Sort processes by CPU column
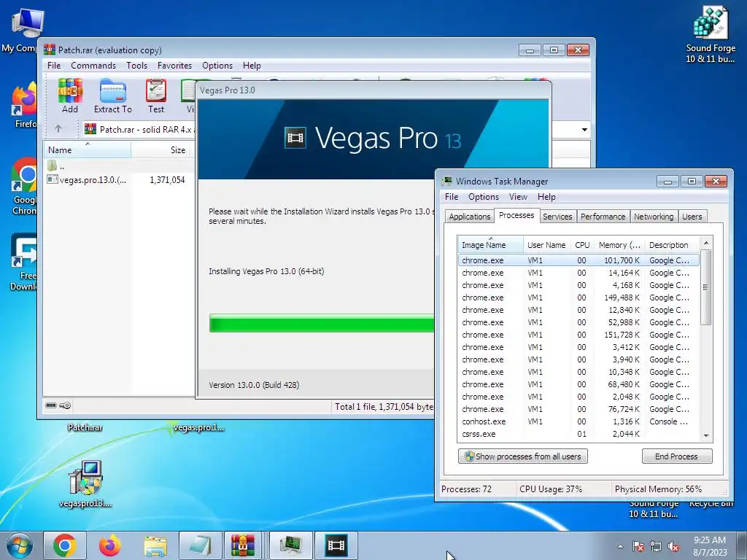 582,245
